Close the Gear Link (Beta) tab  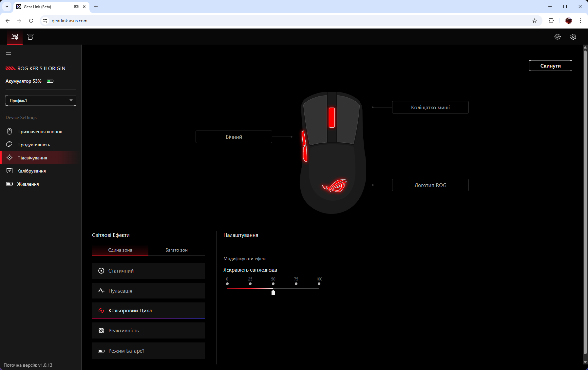(x=84, y=7)
